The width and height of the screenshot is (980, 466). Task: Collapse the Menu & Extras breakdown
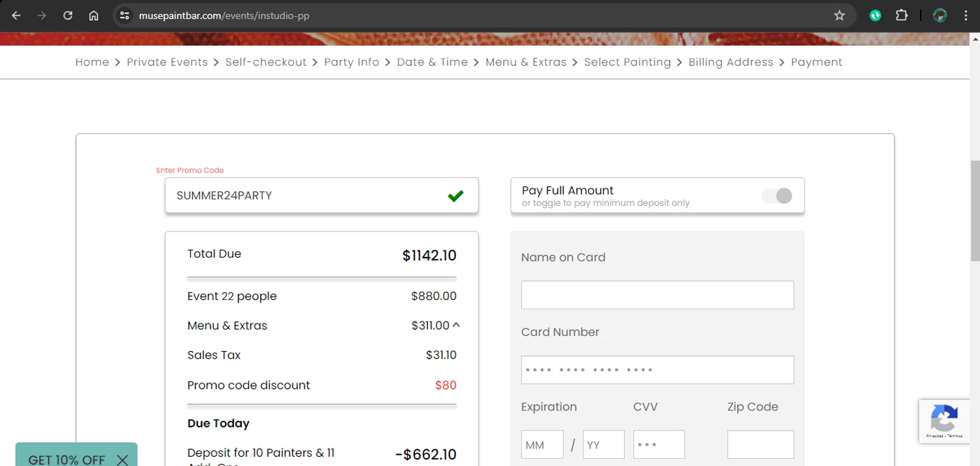(456, 325)
